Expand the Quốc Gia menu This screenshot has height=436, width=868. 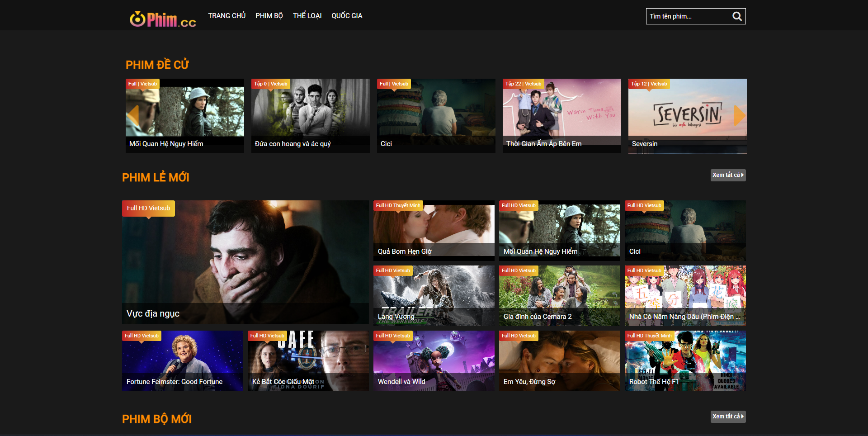(x=347, y=16)
